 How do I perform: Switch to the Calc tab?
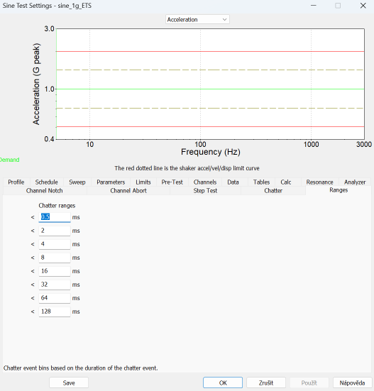point(286,182)
